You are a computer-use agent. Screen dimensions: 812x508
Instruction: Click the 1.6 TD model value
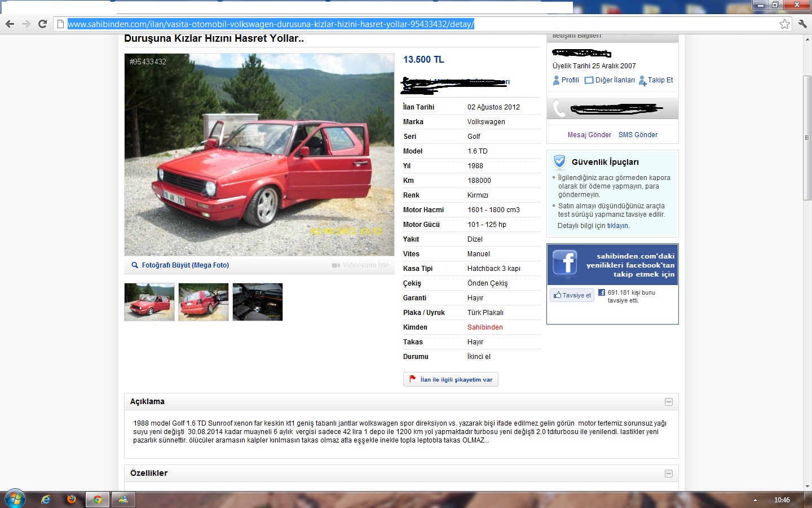tap(478, 151)
